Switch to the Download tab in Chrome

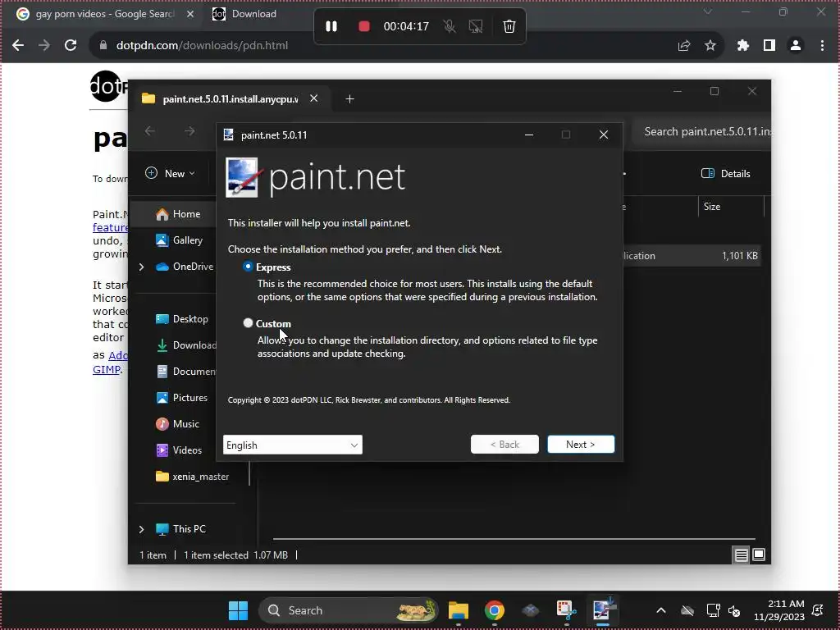coord(254,14)
